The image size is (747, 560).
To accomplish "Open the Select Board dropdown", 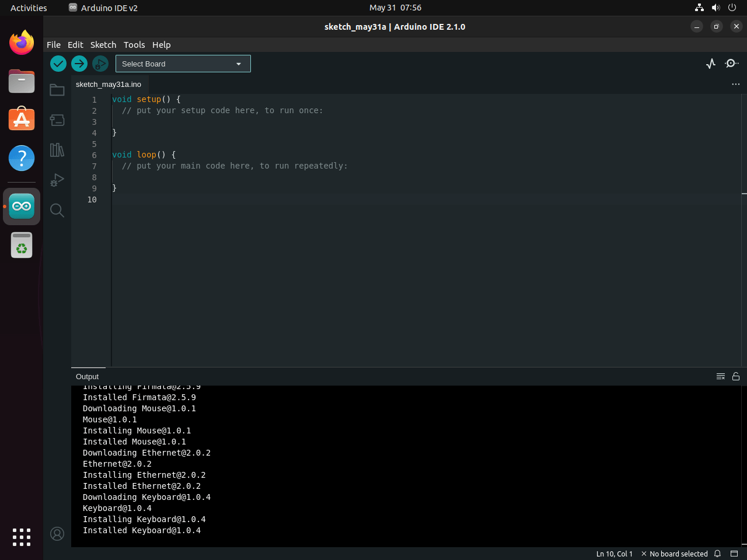I will pos(183,64).
